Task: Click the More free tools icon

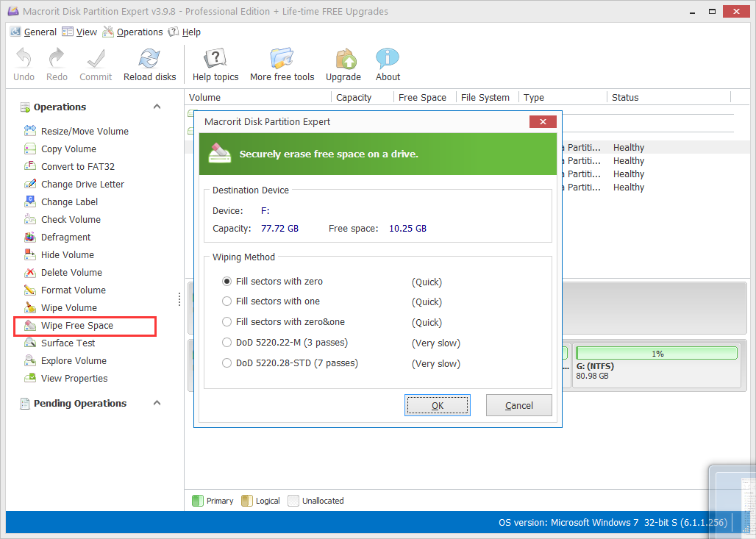Action: [282, 60]
